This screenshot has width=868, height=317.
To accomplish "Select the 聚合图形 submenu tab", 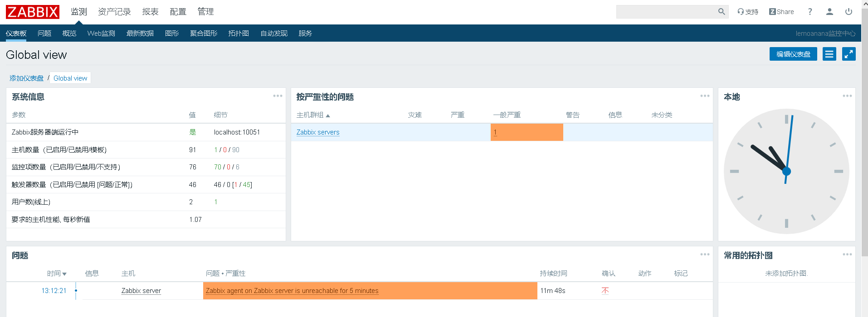I will (x=204, y=34).
